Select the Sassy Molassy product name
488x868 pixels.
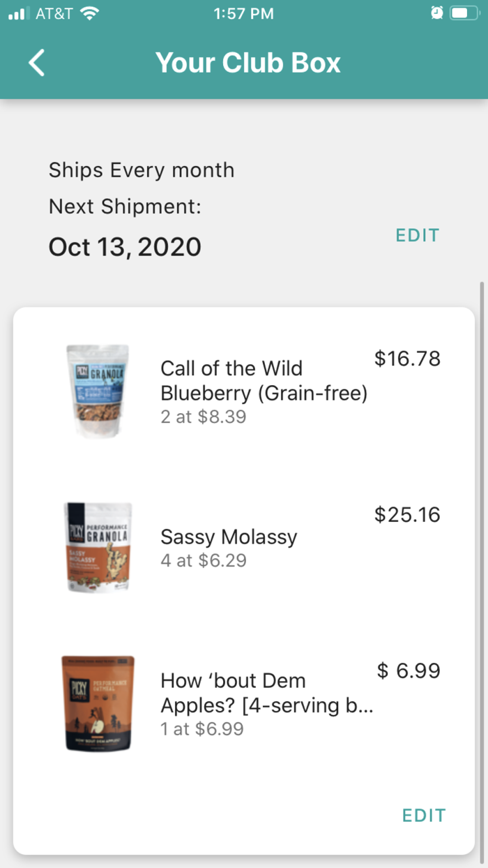point(229,537)
